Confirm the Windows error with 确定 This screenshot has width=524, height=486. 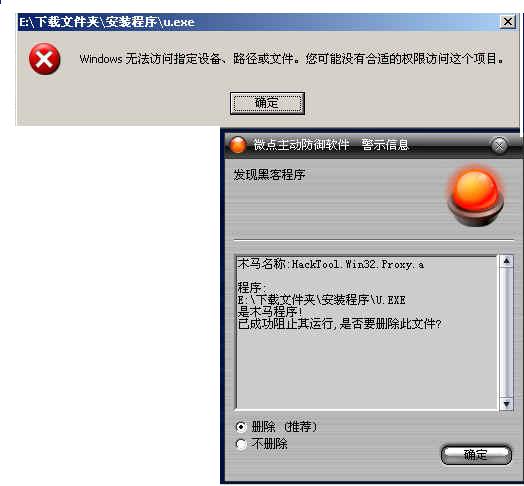pos(267,103)
